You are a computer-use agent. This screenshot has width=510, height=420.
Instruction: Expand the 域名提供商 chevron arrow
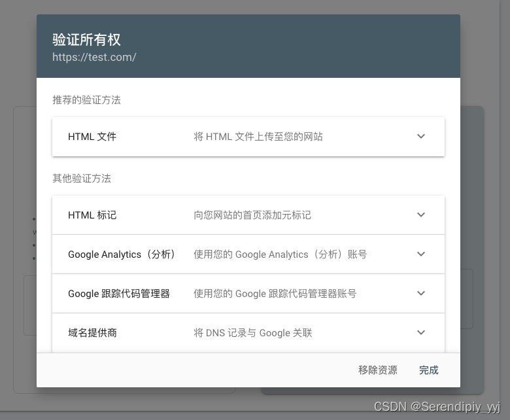[421, 332]
